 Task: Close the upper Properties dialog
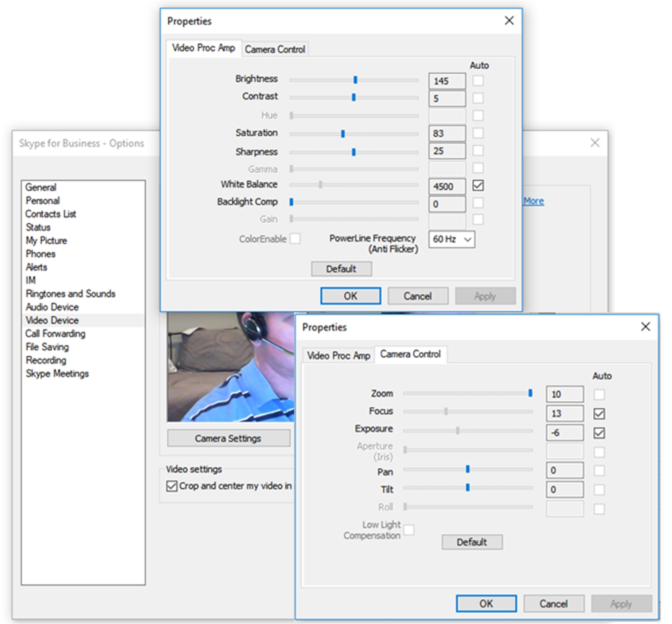click(x=509, y=20)
